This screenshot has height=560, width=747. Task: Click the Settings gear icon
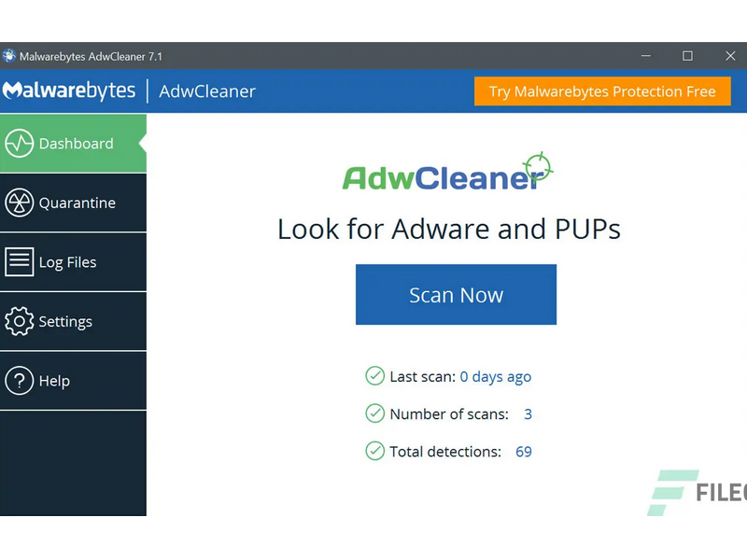click(x=19, y=321)
